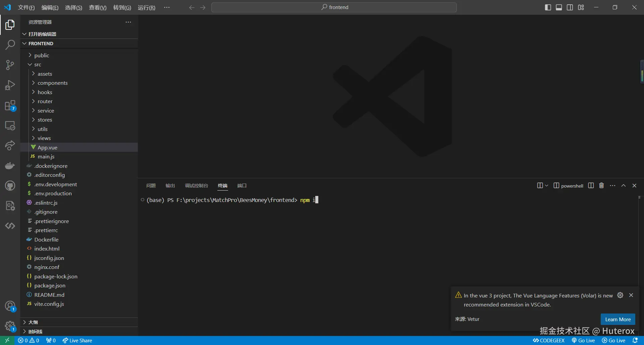This screenshot has height=345, width=644.
Task: Open the Manage gear in activity bar
Action: coord(10,326)
